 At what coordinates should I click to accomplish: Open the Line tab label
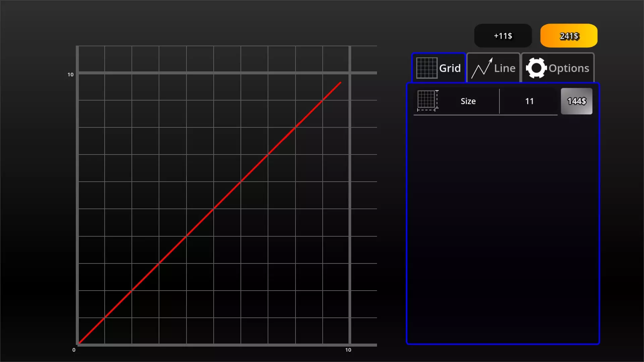pos(504,68)
